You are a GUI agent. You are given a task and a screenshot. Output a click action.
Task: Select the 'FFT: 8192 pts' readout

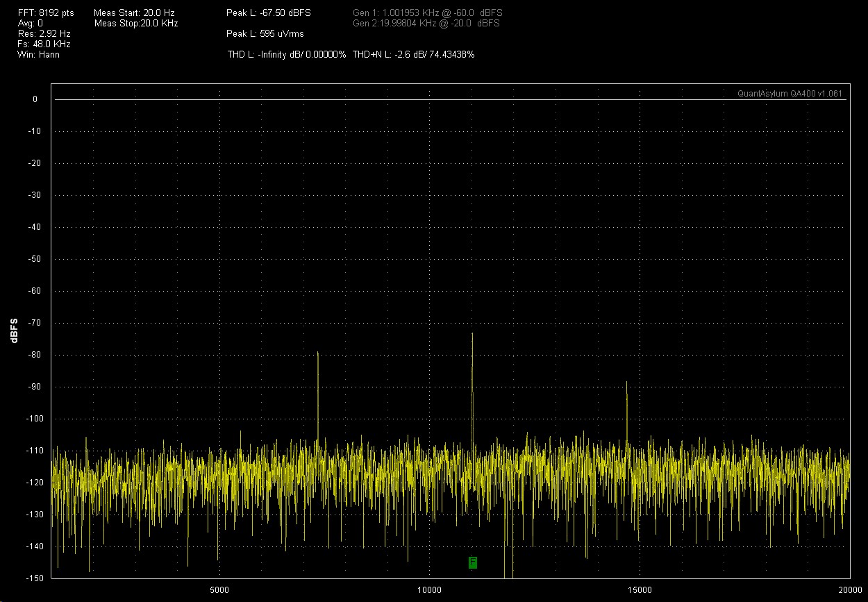(46, 13)
